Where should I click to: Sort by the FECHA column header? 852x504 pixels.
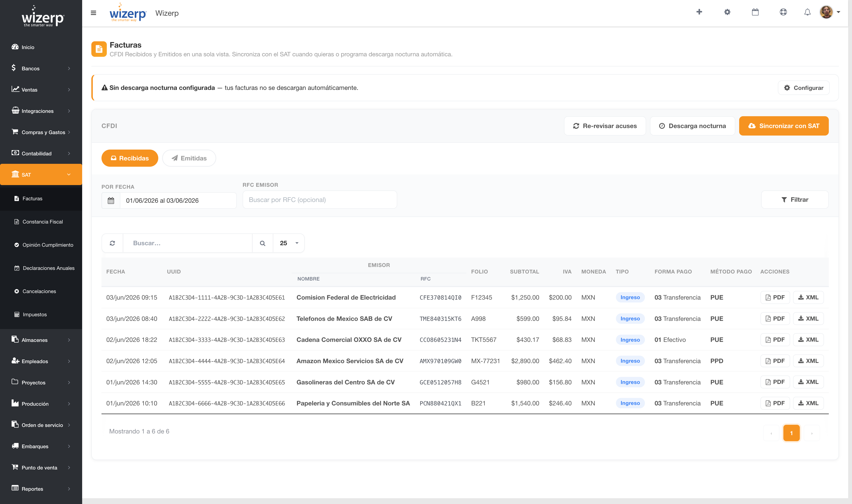coord(116,272)
